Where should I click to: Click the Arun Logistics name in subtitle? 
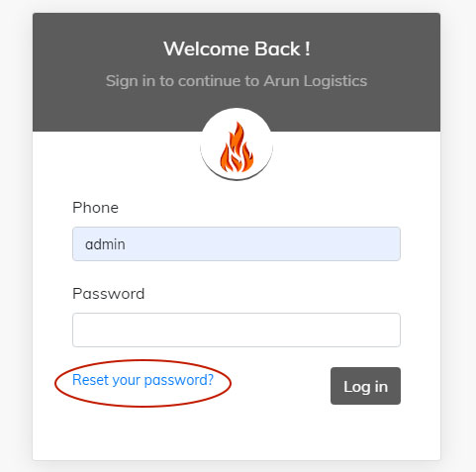[x=316, y=81]
